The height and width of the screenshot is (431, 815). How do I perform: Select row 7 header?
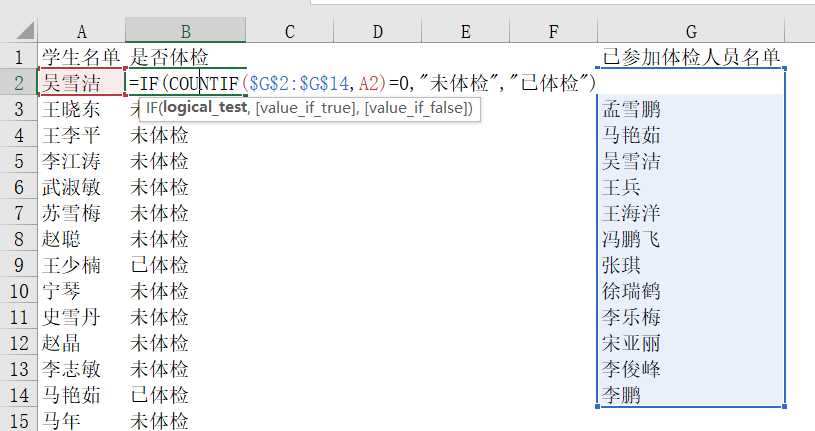point(19,213)
